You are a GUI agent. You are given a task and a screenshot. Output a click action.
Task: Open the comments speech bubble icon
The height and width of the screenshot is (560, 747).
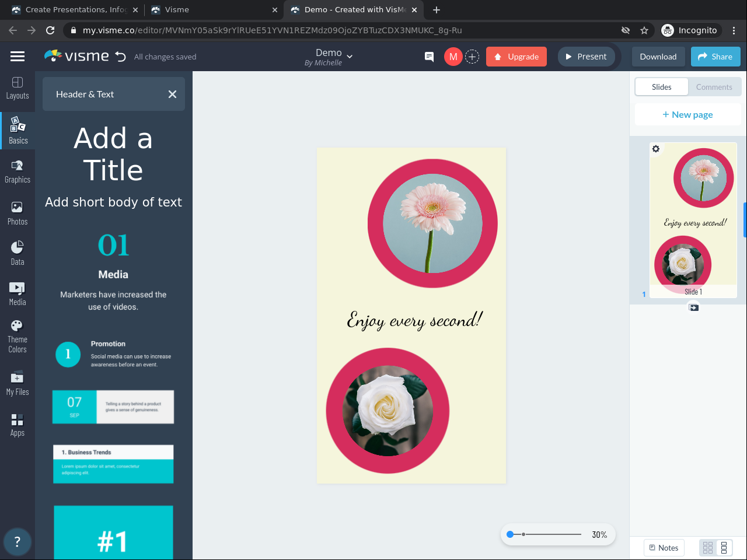point(429,57)
